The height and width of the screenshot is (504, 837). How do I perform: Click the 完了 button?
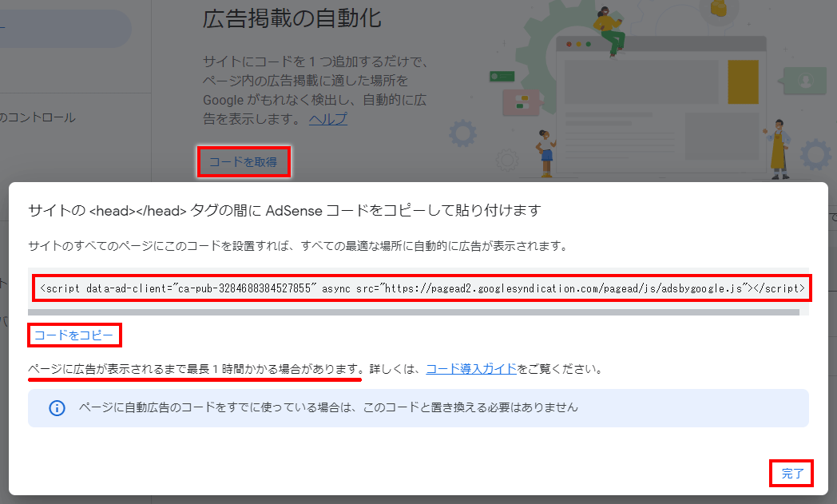792,474
